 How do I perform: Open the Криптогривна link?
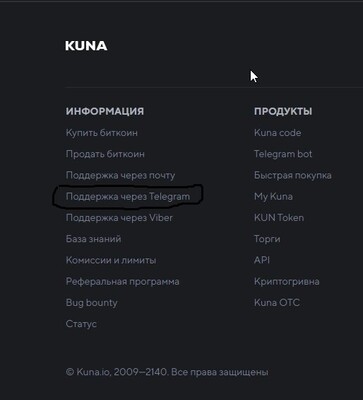pos(287,281)
